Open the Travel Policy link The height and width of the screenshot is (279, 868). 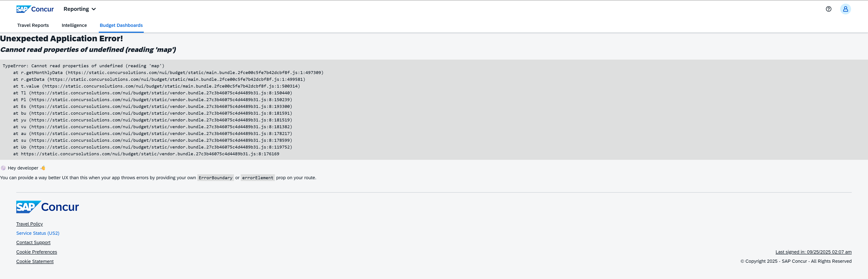pos(29,224)
